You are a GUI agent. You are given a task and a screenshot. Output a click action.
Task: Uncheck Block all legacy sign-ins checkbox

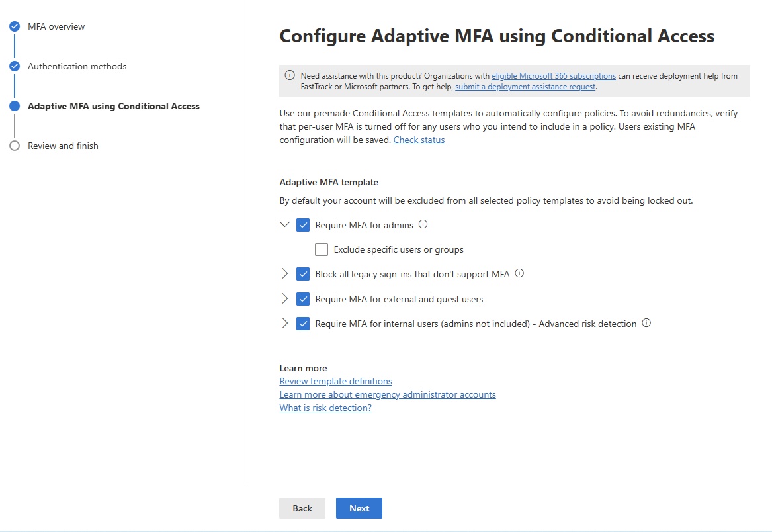(303, 274)
